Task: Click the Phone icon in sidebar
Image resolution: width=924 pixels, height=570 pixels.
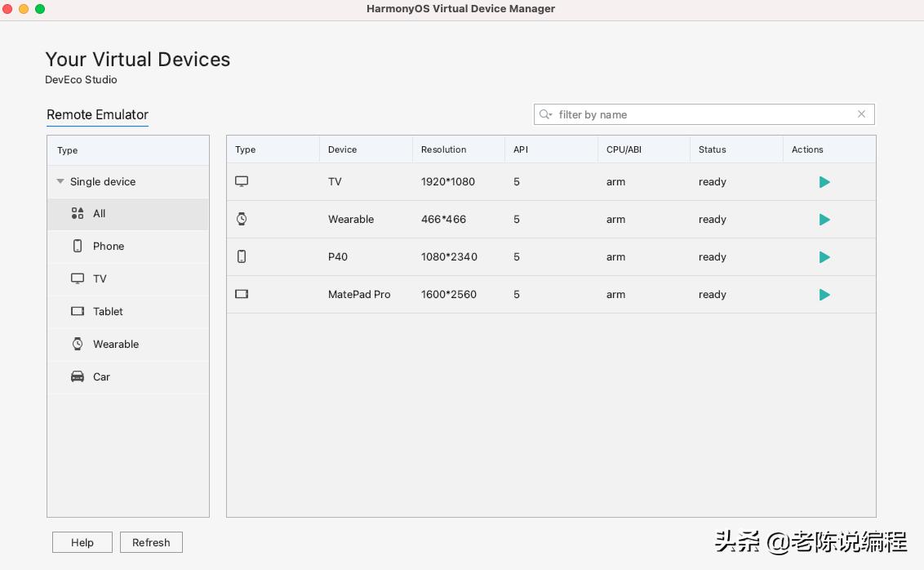Action: tap(78, 246)
